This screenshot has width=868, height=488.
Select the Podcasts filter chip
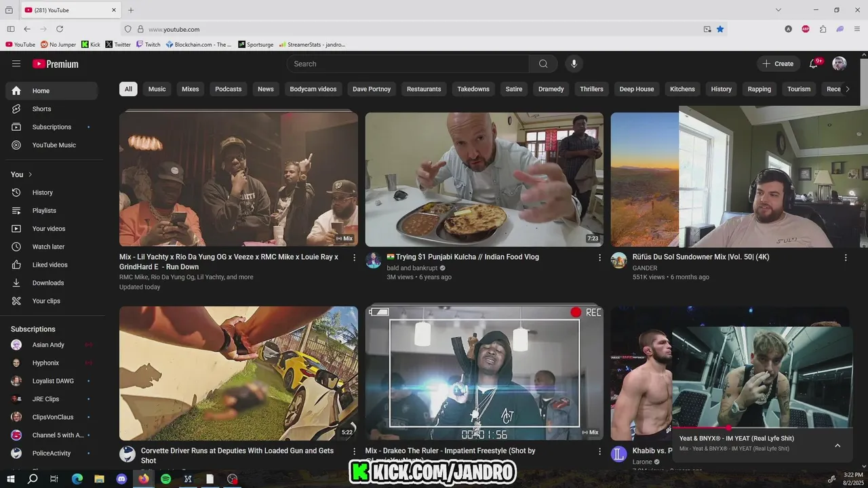coord(229,89)
